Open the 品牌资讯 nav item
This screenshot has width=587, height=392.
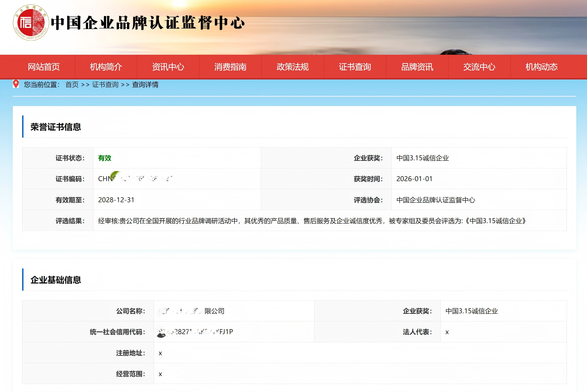coord(417,67)
